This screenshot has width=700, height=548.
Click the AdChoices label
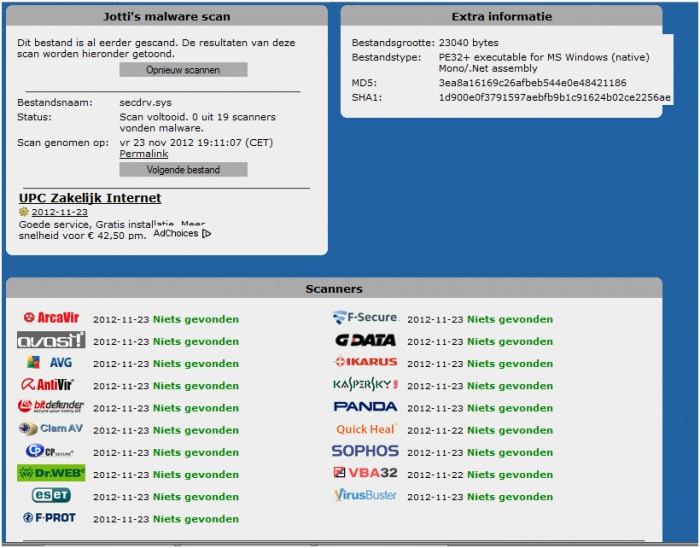click(176, 233)
